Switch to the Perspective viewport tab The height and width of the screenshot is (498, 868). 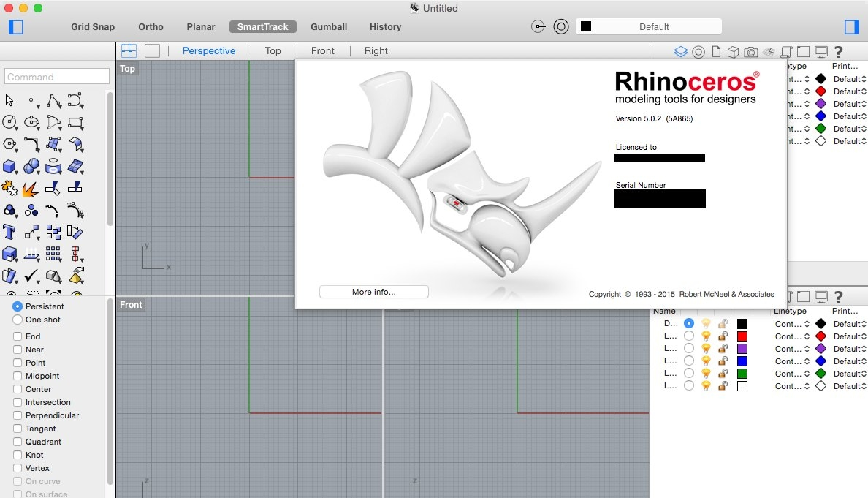click(x=209, y=51)
